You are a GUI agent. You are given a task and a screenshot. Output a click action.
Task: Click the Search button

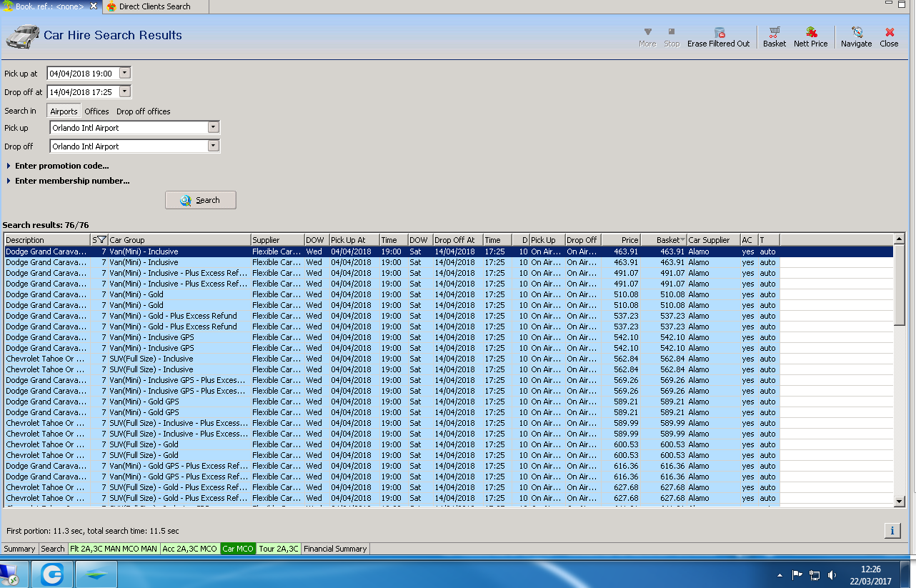click(x=200, y=200)
